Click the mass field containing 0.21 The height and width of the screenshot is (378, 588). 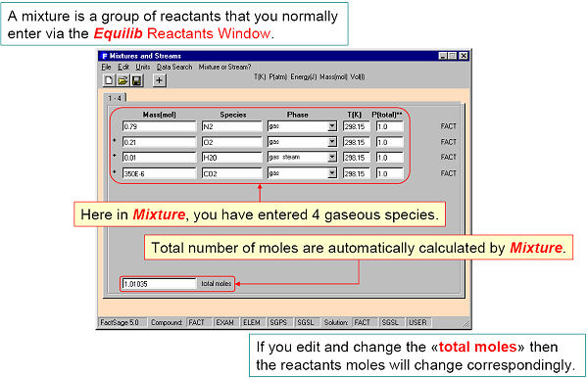(x=160, y=142)
